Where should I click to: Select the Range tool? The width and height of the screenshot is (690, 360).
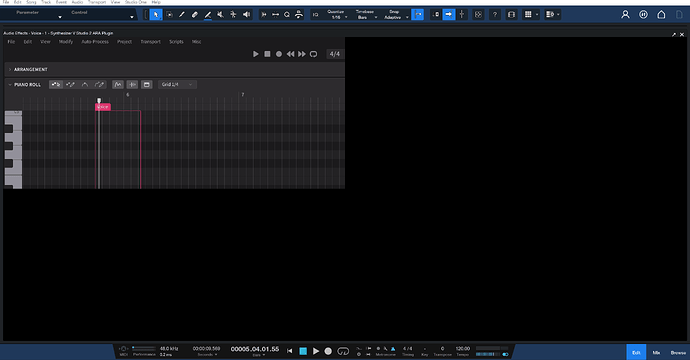[x=169, y=15]
